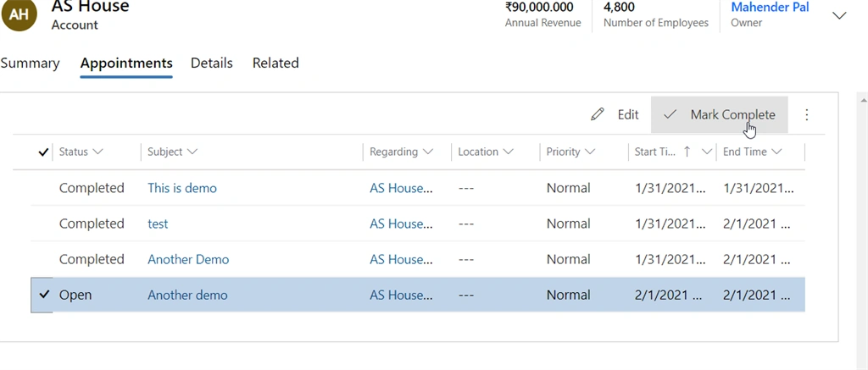Open the Subject column filter dropdown
Viewport: 868px width, 370px height.
tap(192, 152)
